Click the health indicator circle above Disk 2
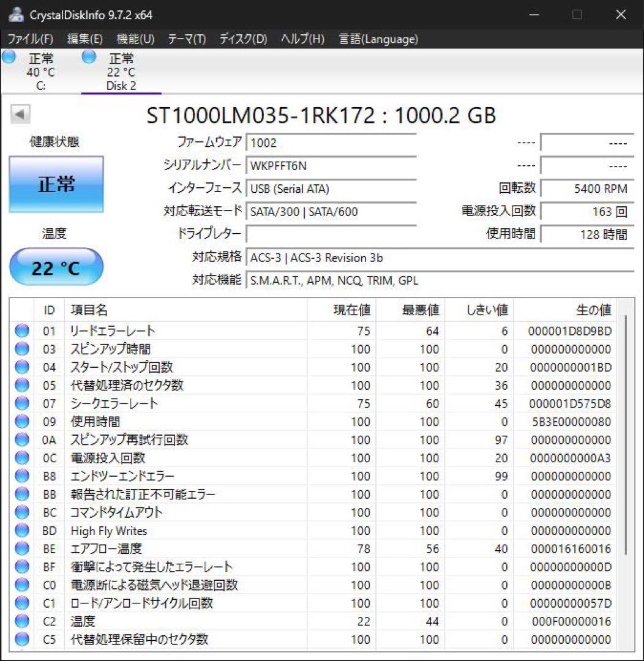Image resolution: width=644 pixels, height=661 pixels. [89, 57]
